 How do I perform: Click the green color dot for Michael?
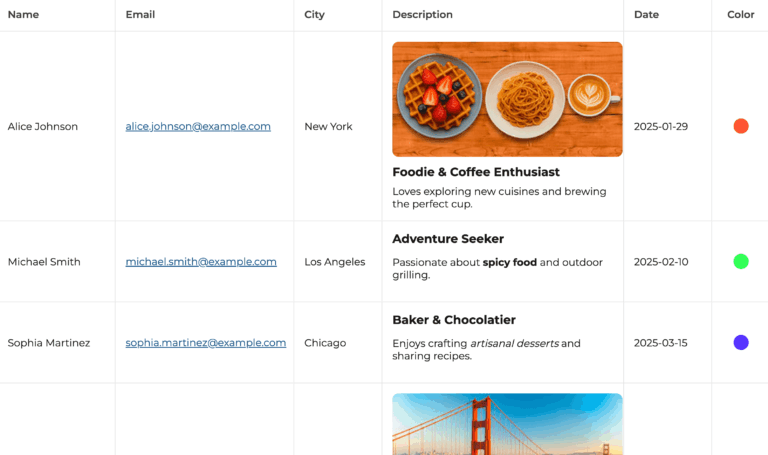(x=741, y=262)
